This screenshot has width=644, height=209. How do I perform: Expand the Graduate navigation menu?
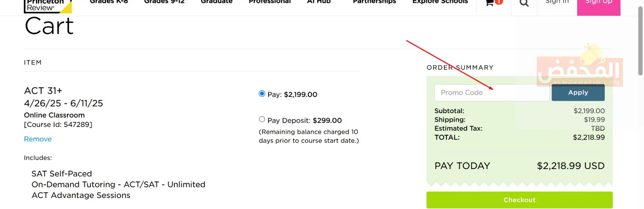[217, 2]
